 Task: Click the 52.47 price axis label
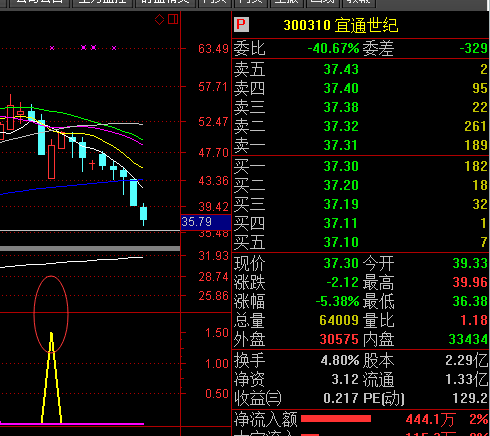tap(213, 122)
